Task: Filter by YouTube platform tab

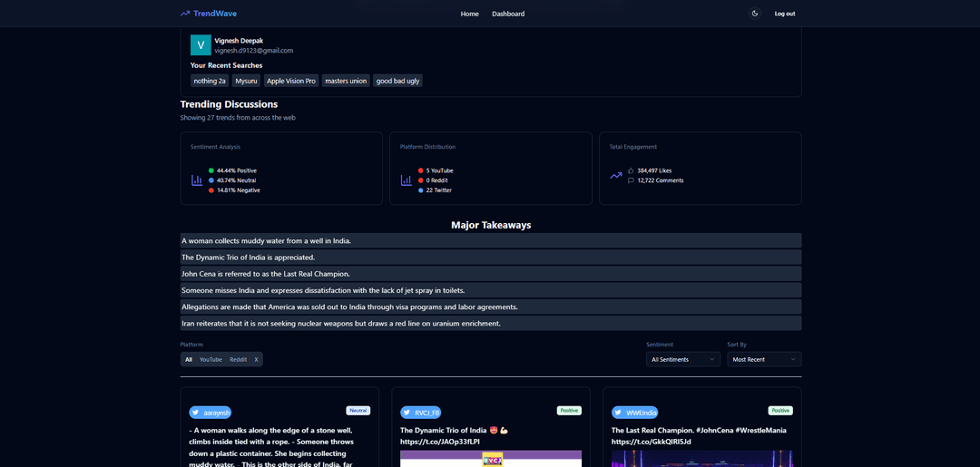Action: [211, 360]
